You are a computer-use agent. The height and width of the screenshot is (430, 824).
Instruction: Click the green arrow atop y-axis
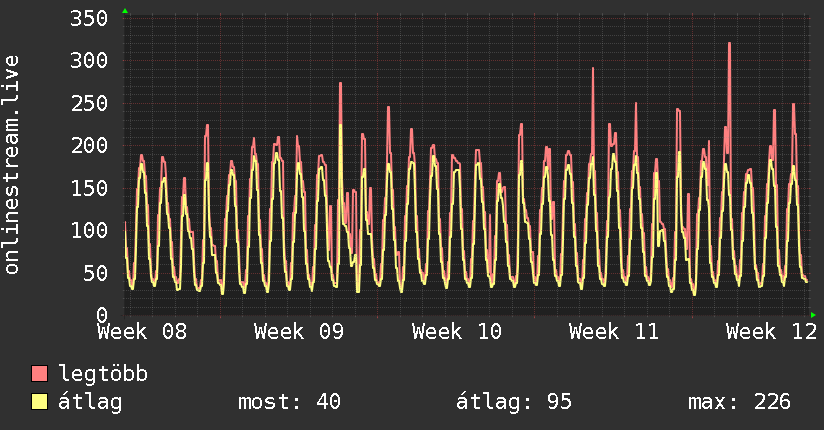pos(125,11)
